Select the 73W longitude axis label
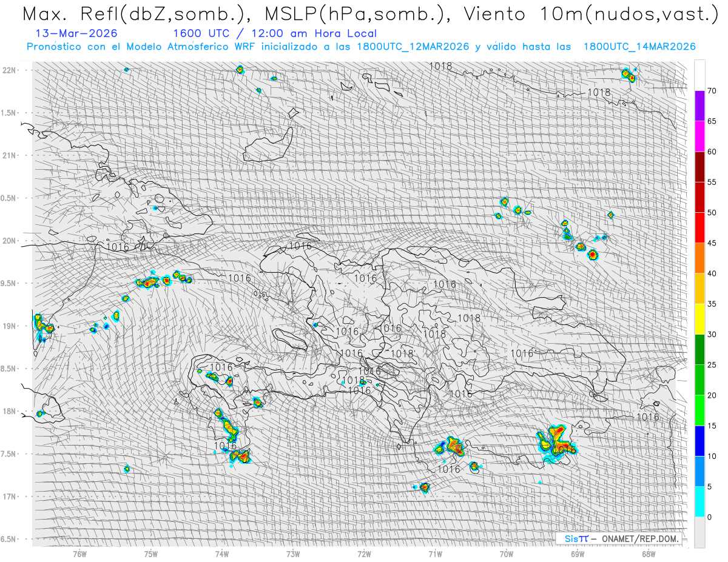This screenshot has height=562, width=728. [x=293, y=554]
